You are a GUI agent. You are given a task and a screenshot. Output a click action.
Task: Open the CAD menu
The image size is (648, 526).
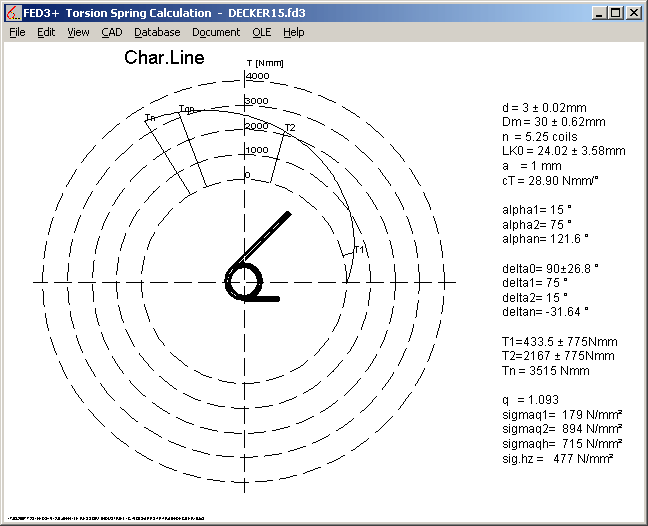pos(112,32)
